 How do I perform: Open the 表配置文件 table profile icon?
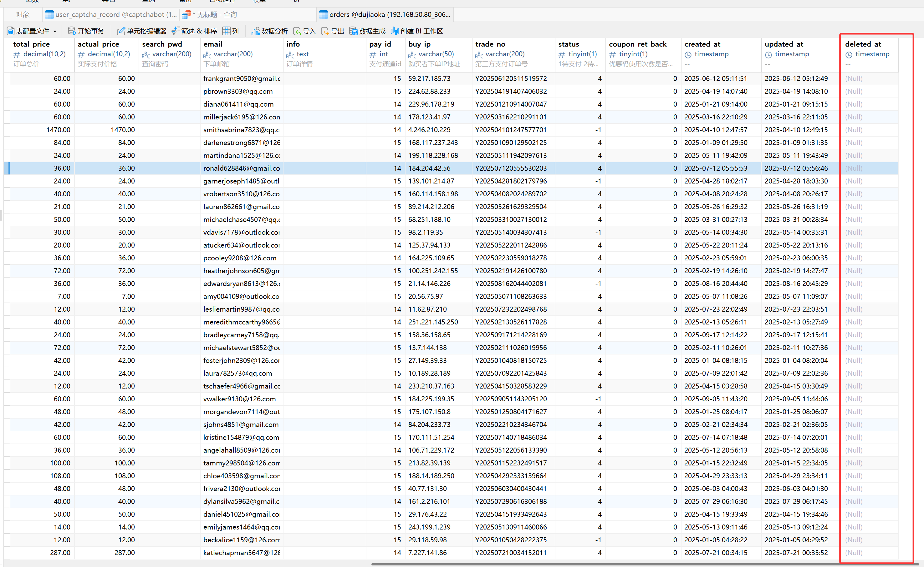(x=11, y=31)
